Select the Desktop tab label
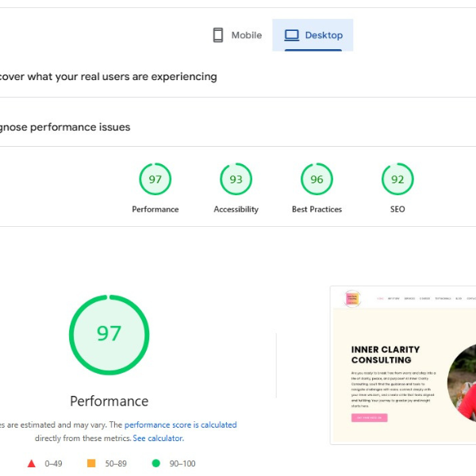Image resolution: width=476 pixels, height=476 pixels. tap(324, 35)
